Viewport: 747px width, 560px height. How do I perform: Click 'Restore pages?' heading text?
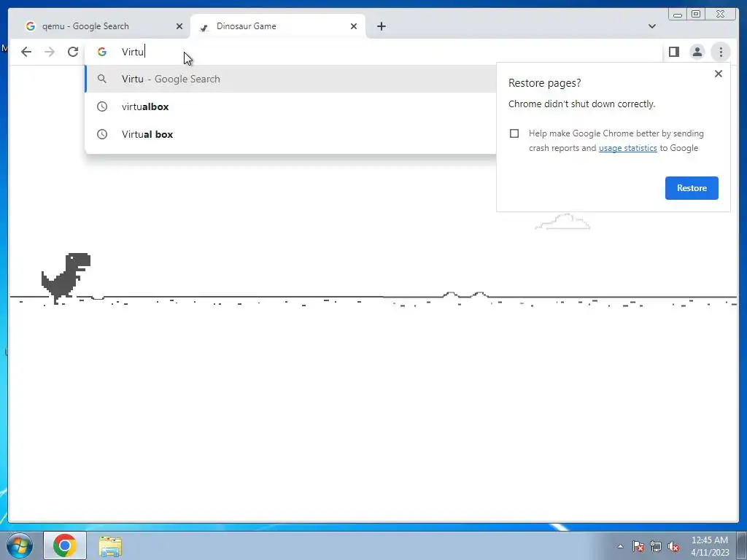click(x=544, y=83)
